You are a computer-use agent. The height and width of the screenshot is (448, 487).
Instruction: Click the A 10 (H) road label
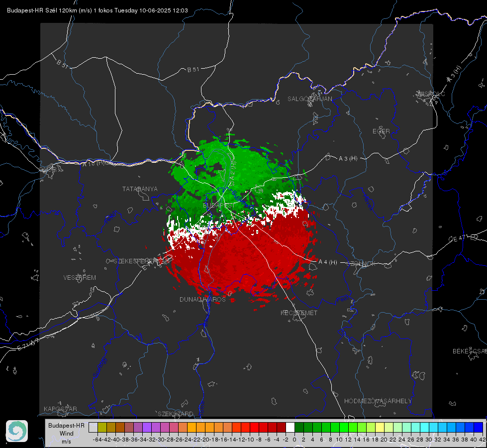tap(93, 163)
